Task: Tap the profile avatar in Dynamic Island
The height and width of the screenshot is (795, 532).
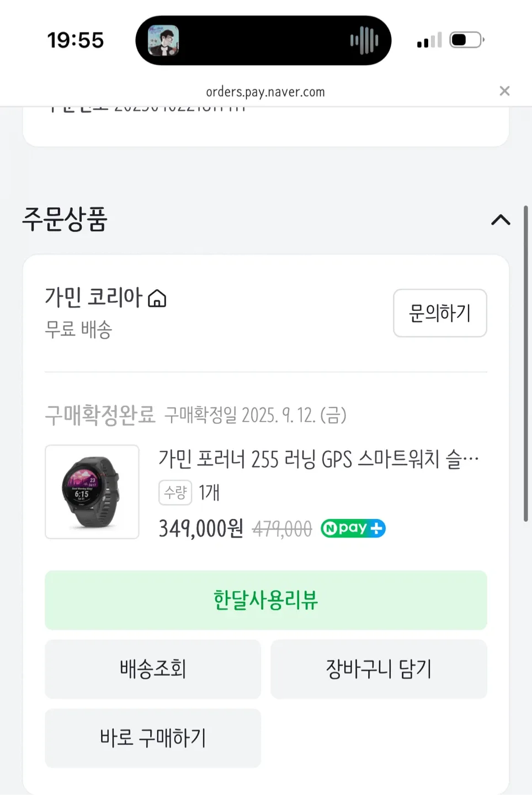Action: pyautogui.click(x=163, y=40)
